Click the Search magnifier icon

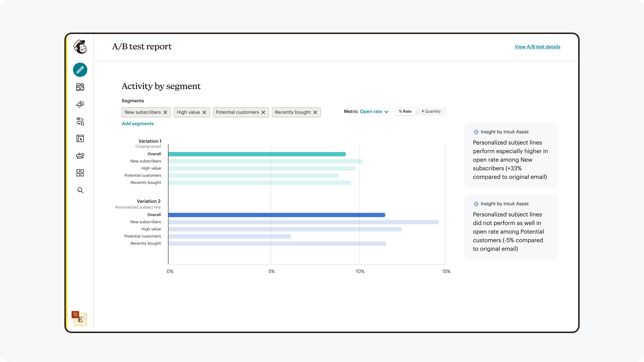(x=80, y=190)
